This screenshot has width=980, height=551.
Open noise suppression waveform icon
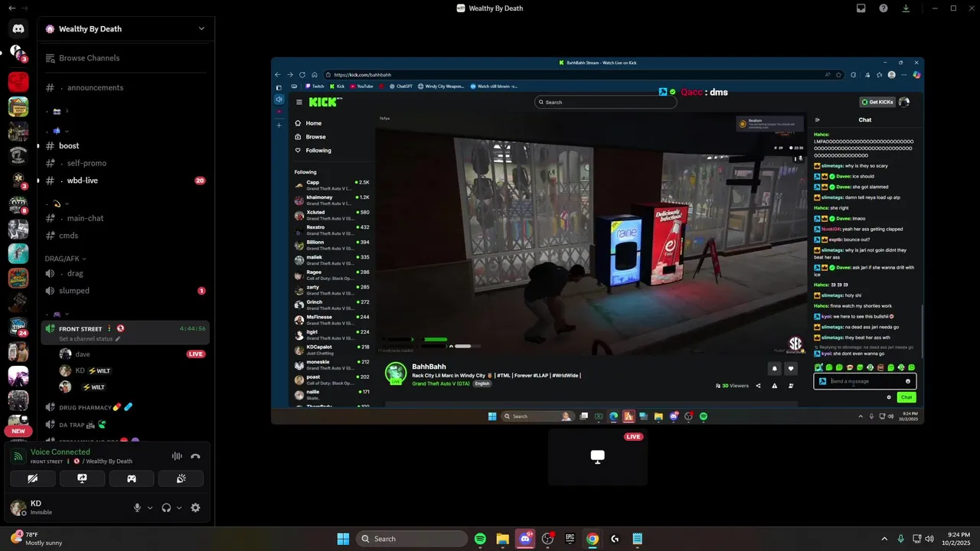pos(177,456)
